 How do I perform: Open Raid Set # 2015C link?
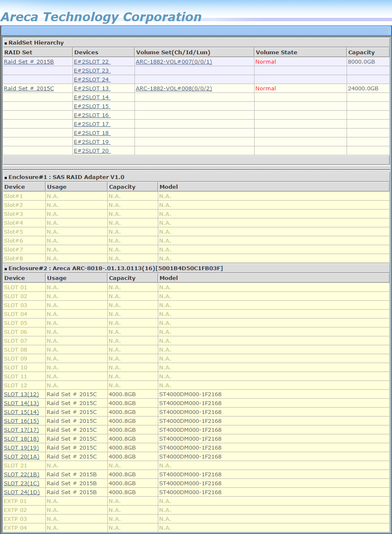pyautogui.click(x=29, y=89)
